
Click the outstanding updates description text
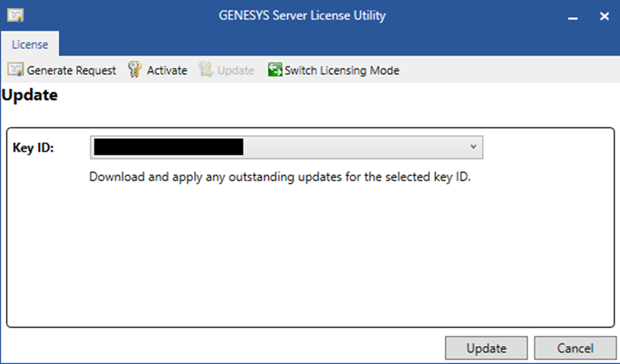point(280,177)
